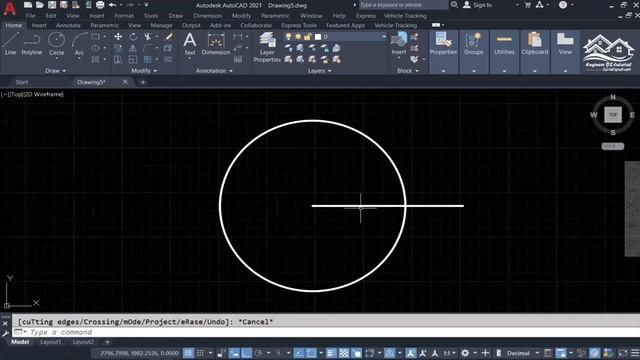
Task: Open the Express Tools ribbon tab
Action: [x=299, y=25]
